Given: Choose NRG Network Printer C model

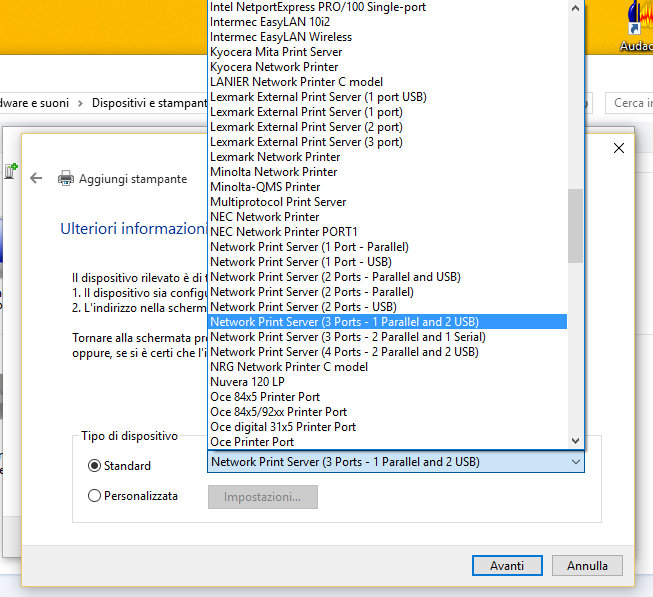Looking at the screenshot, I should click(x=387, y=367).
